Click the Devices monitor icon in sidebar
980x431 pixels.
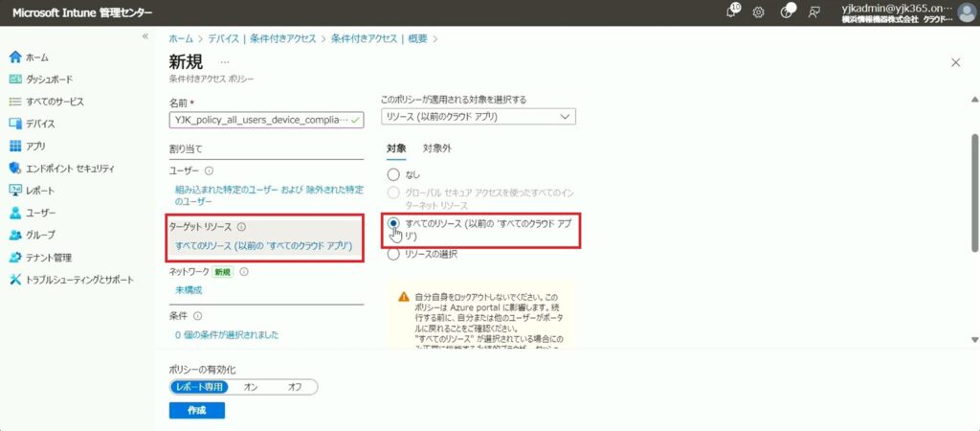click(x=15, y=124)
